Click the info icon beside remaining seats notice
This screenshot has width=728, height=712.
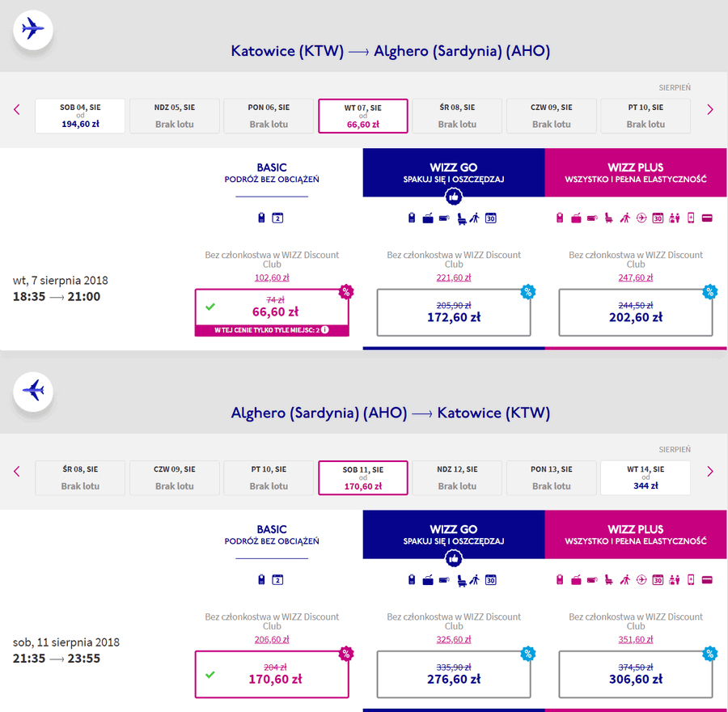[x=325, y=330]
